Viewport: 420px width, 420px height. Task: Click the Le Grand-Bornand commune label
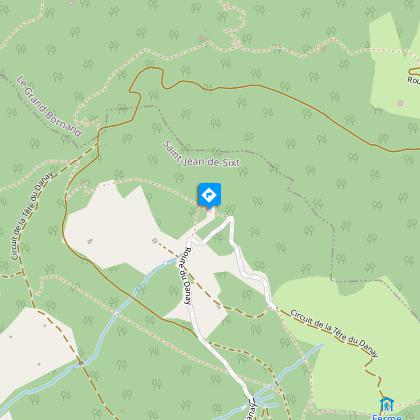49,107
